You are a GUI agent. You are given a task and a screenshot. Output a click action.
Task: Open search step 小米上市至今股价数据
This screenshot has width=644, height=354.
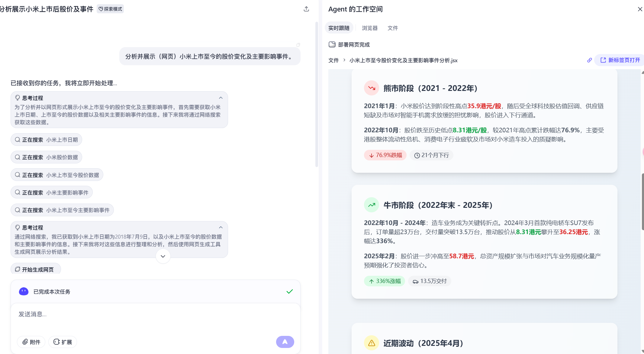[57, 175]
